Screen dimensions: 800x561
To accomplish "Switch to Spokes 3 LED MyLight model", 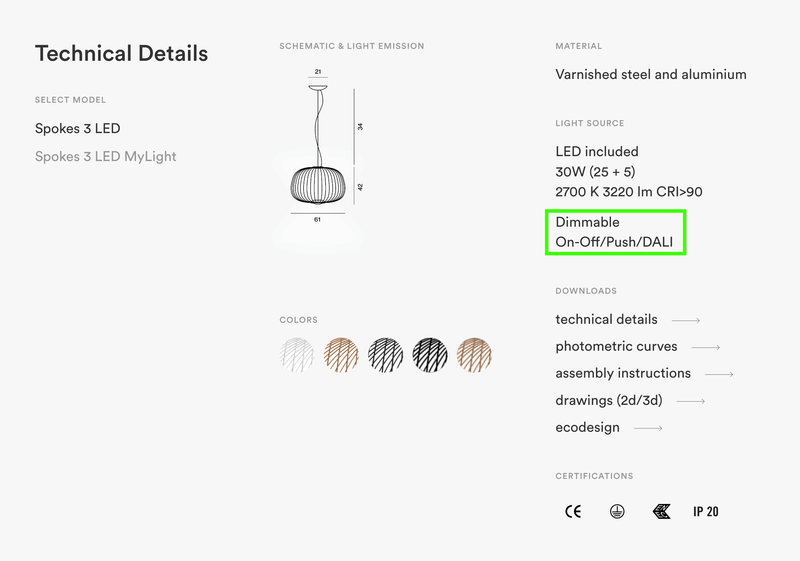I will click(106, 157).
